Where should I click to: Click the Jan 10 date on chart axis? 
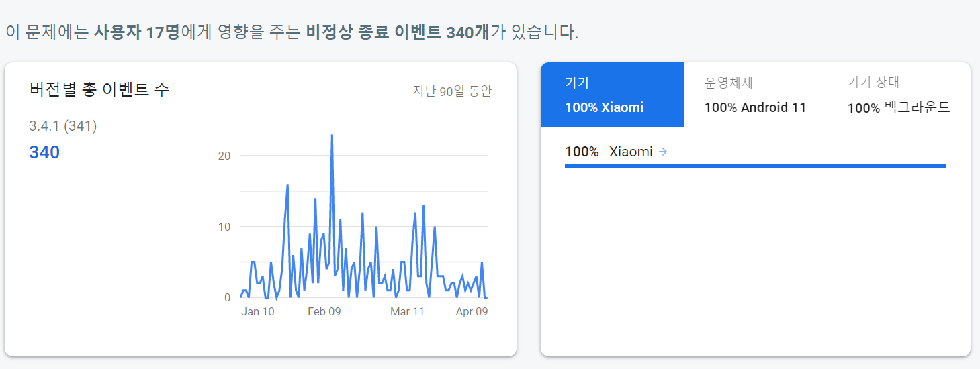[x=258, y=311]
